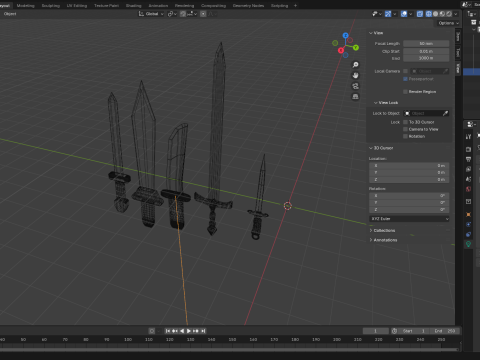Open snapping options dropdown
This screenshot has width=480, height=360.
(x=192, y=14)
